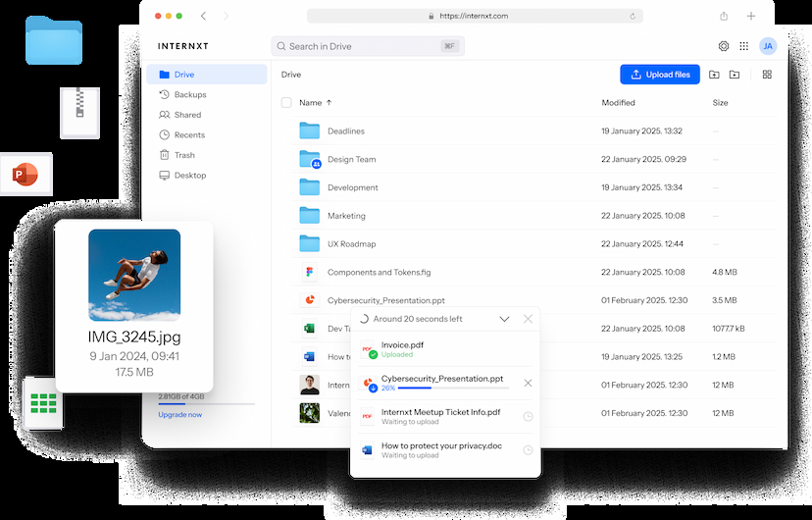The height and width of the screenshot is (520, 812).
Task: Open the Trash section in sidebar
Action: click(x=184, y=155)
